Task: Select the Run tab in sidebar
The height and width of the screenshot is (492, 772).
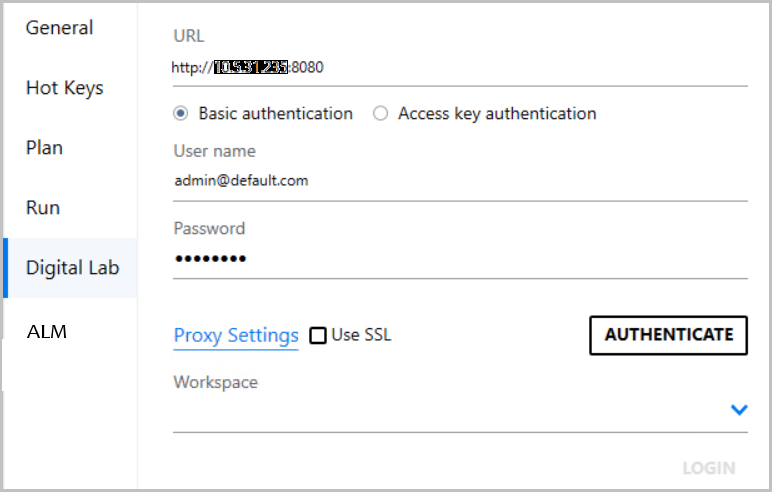Action: pyautogui.click(x=43, y=208)
